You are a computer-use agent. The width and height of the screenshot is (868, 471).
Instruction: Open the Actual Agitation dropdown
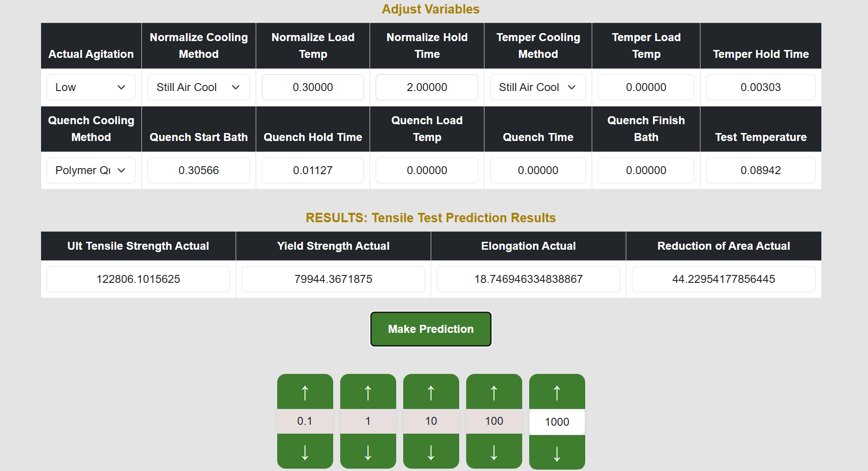pos(91,87)
